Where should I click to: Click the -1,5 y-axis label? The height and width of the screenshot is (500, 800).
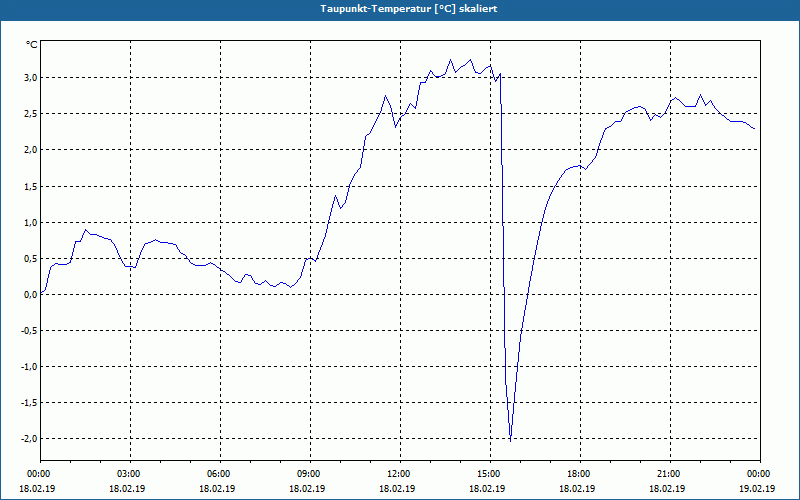click(30, 403)
